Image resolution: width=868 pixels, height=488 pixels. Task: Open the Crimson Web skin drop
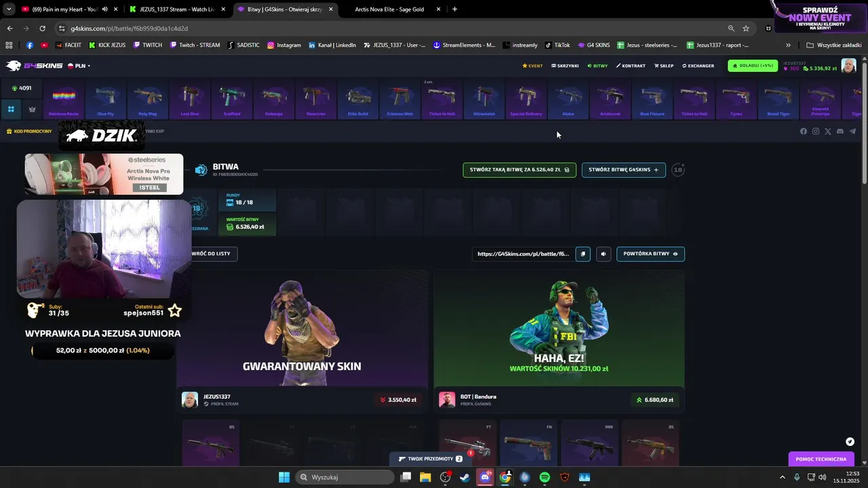point(400,100)
